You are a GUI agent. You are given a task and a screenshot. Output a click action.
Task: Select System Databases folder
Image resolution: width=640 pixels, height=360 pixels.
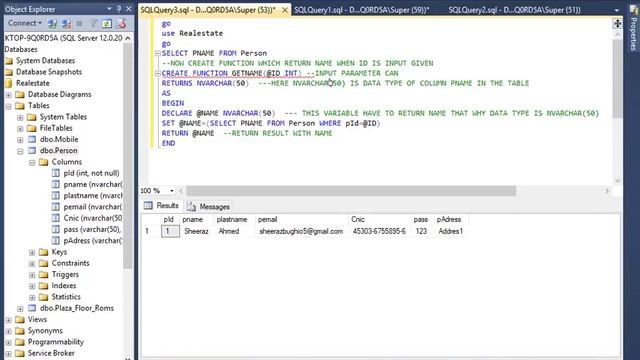click(x=45, y=60)
